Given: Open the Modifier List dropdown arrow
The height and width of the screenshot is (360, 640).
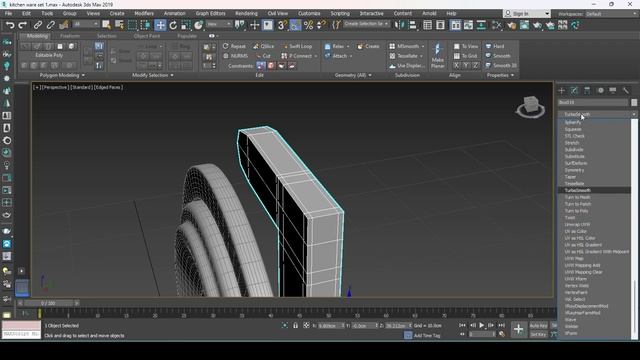Looking at the screenshot, I should click(634, 114).
